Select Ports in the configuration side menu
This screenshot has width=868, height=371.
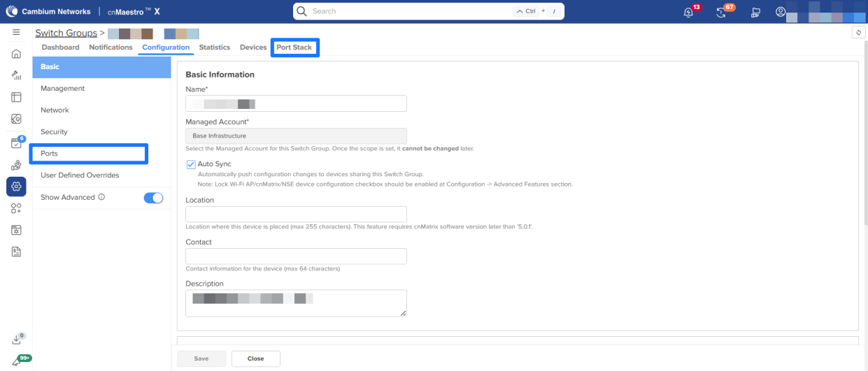tap(49, 153)
